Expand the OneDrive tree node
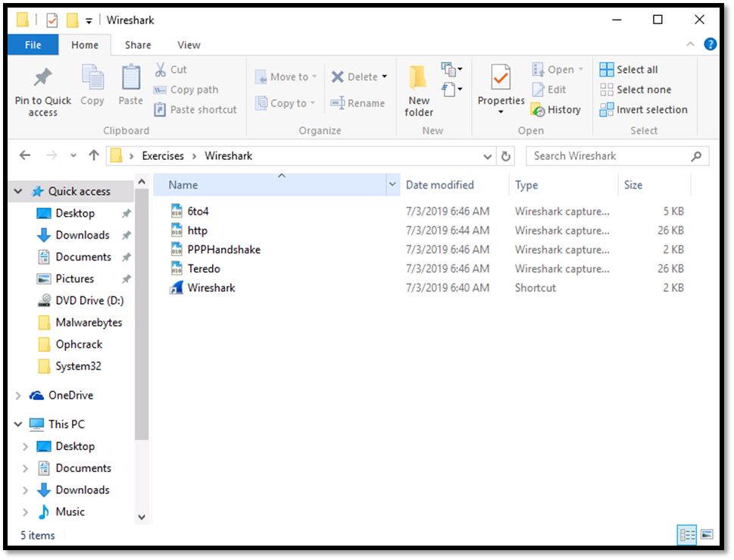The width and height of the screenshot is (734, 560). (18, 396)
